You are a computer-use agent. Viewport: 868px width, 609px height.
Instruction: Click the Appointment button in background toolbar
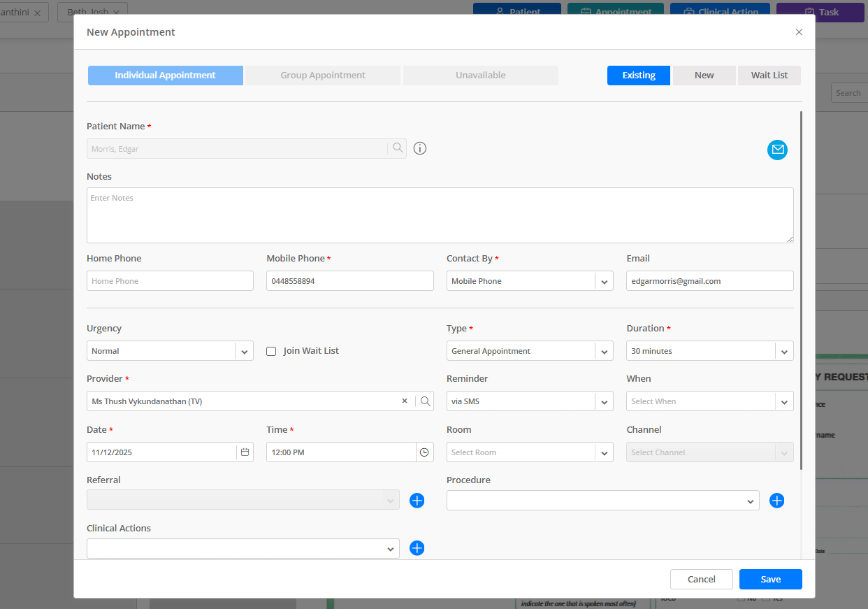tap(616, 10)
